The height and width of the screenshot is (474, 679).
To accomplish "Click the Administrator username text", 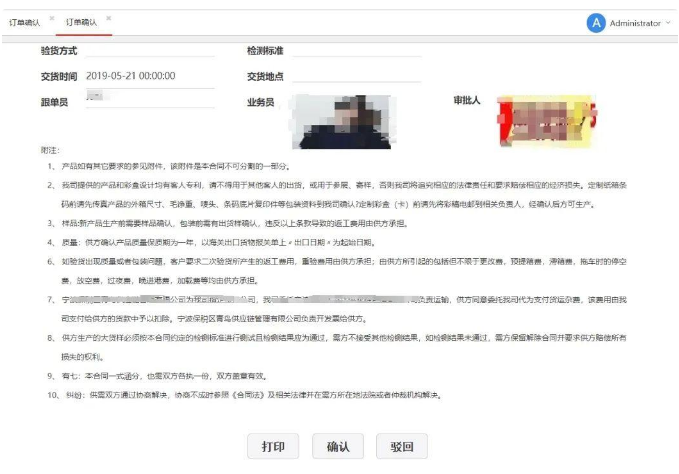I will [x=635, y=23].
